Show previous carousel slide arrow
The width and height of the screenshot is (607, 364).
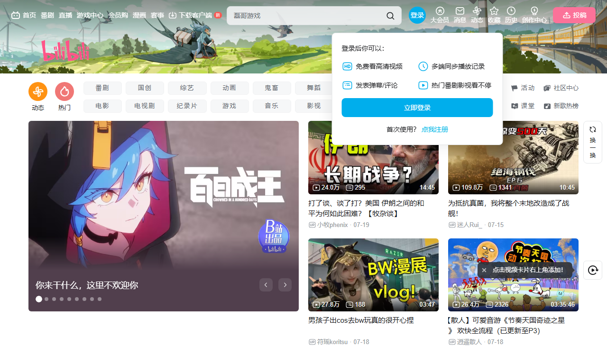click(x=266, y=285)
